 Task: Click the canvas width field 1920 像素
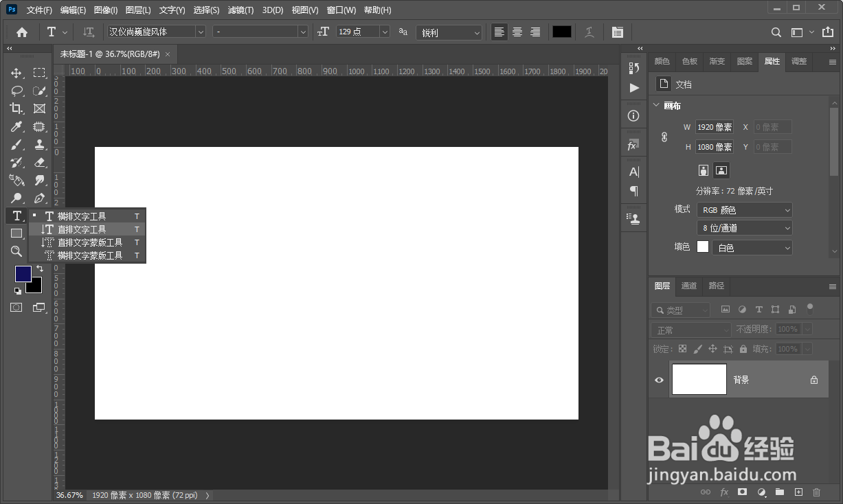(715, 127)
